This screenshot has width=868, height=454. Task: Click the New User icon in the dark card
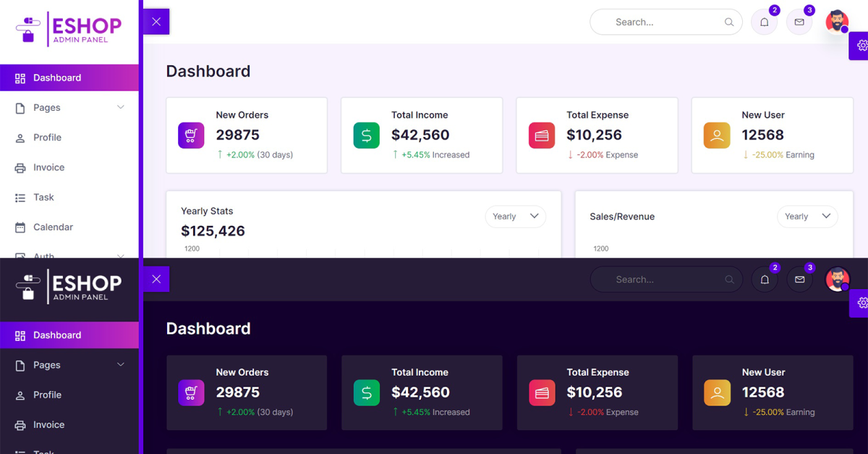coord(717,393)
